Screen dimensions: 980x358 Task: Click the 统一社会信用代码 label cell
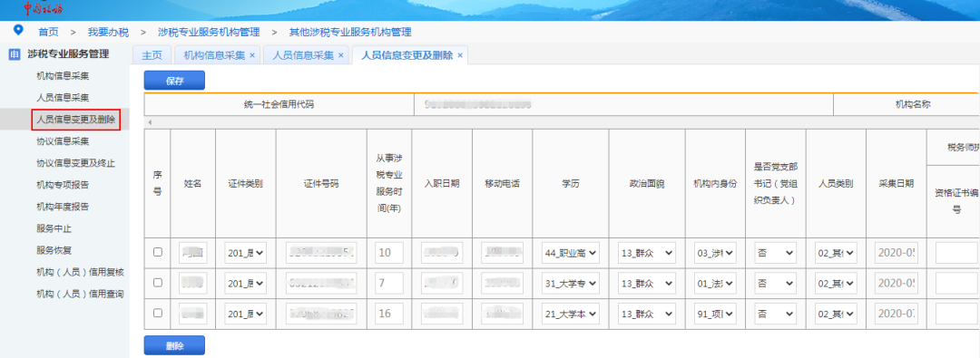click(279, 105)
